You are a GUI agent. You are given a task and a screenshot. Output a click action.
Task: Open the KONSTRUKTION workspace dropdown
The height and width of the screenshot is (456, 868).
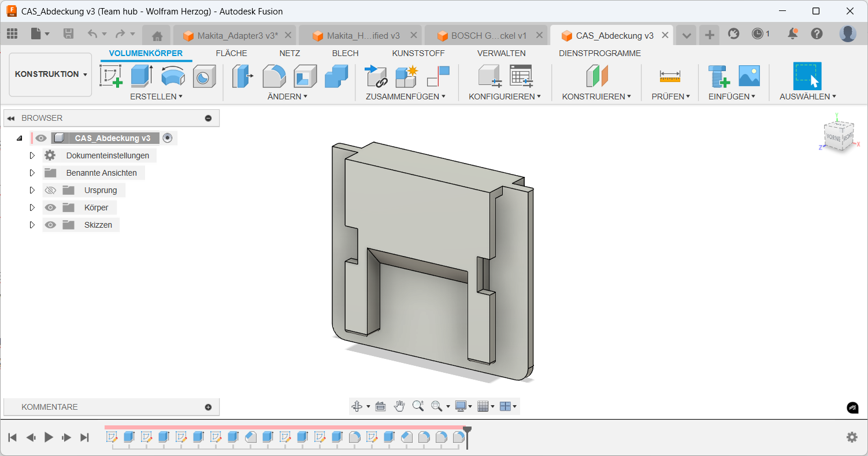pyautogui.click(x=51, y=75)
